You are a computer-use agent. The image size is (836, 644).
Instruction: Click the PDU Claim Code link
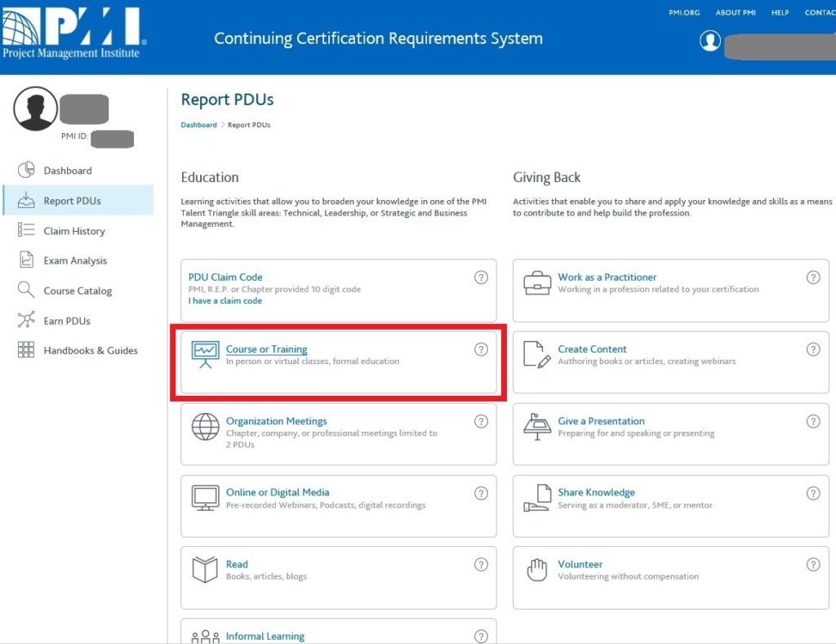225,278
